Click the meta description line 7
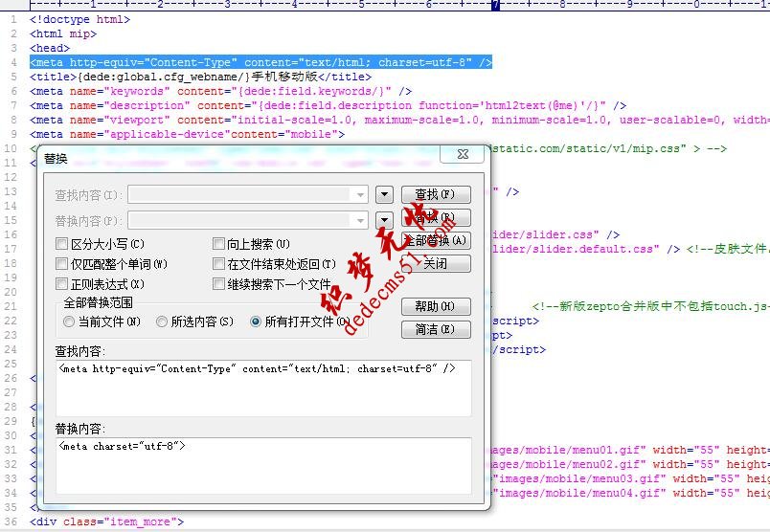 pyautogui.click(x=328, y=105)
